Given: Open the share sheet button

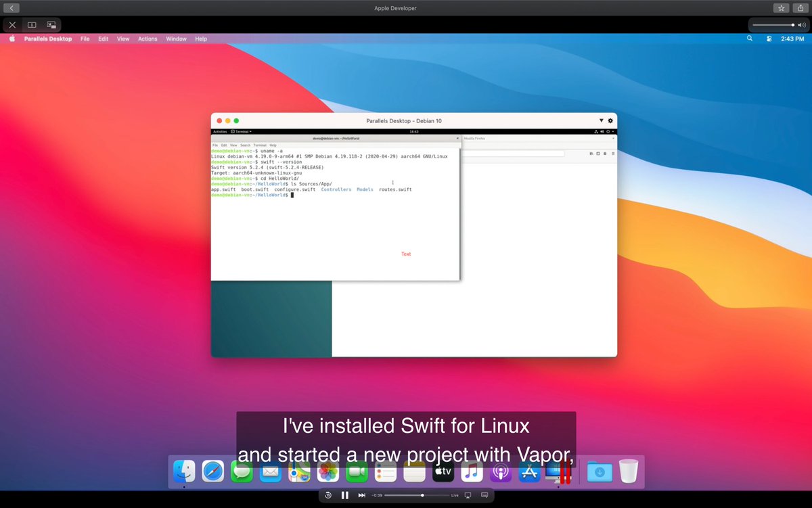Looking at the screenshot, I should point(800,8).
